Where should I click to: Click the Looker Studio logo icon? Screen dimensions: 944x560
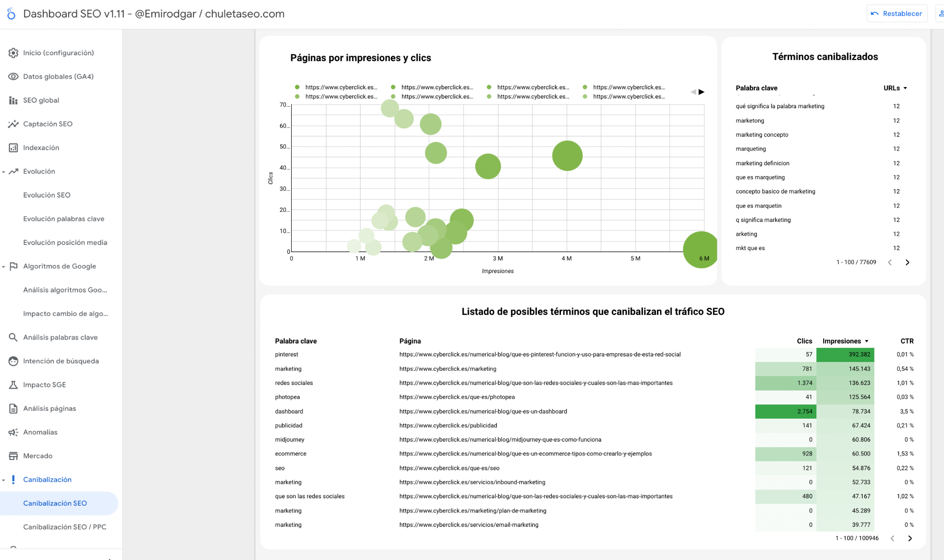(x=12, y=14)
